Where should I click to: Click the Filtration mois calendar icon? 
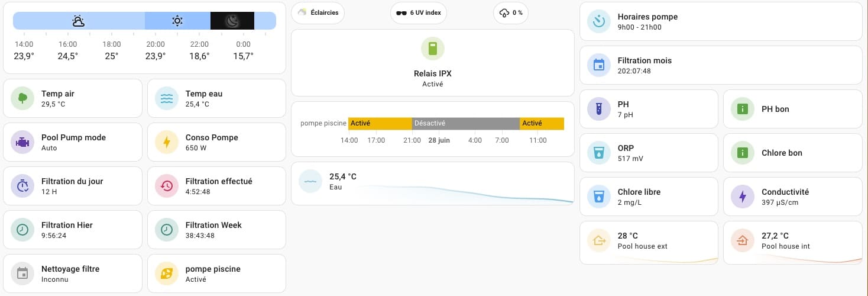click(599, 65)
